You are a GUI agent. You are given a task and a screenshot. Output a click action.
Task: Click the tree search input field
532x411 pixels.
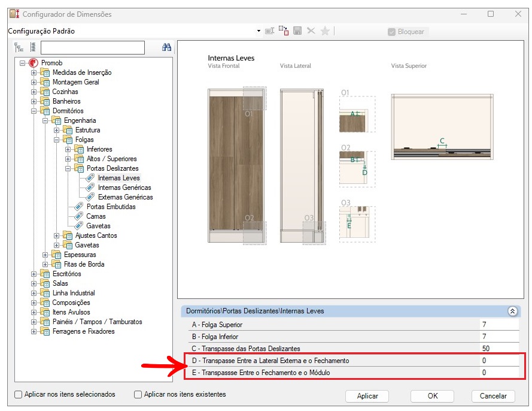point(93,48)
